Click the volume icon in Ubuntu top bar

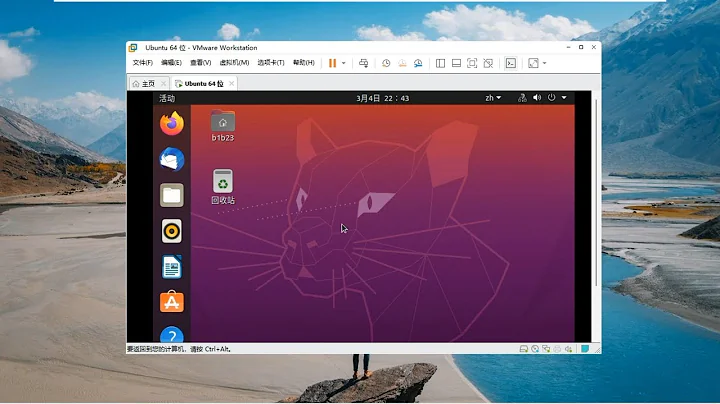click(537, 98)
